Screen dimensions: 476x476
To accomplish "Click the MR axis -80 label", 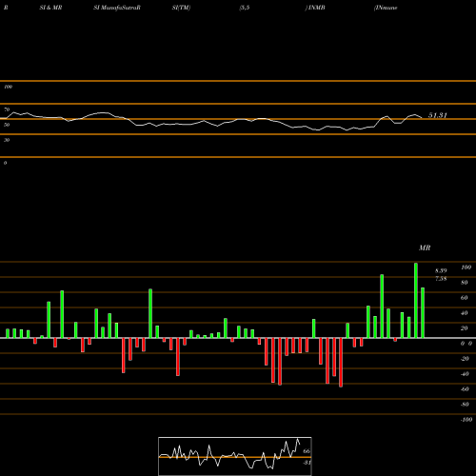I will [x=465, y=405].
